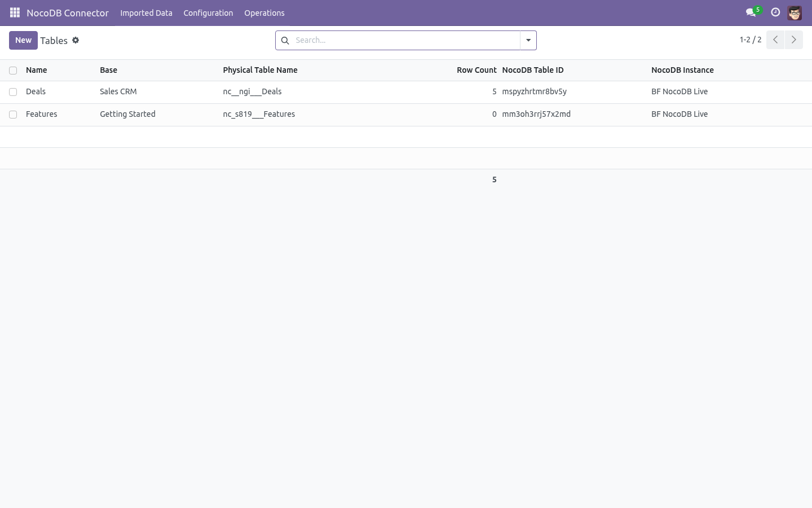Open the Configuration menu
Image resolution: width=812 pixels, height=508 pixels.
208,13
